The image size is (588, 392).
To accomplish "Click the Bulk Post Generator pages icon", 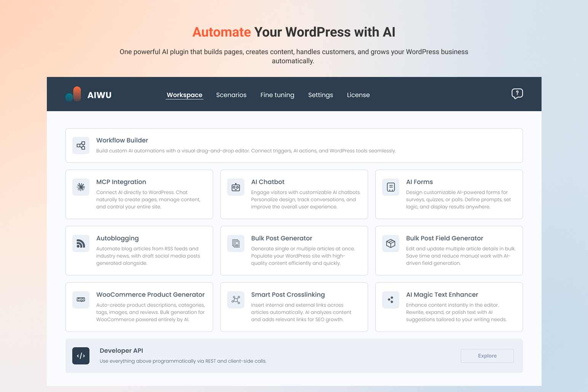I will pos(236,243).
